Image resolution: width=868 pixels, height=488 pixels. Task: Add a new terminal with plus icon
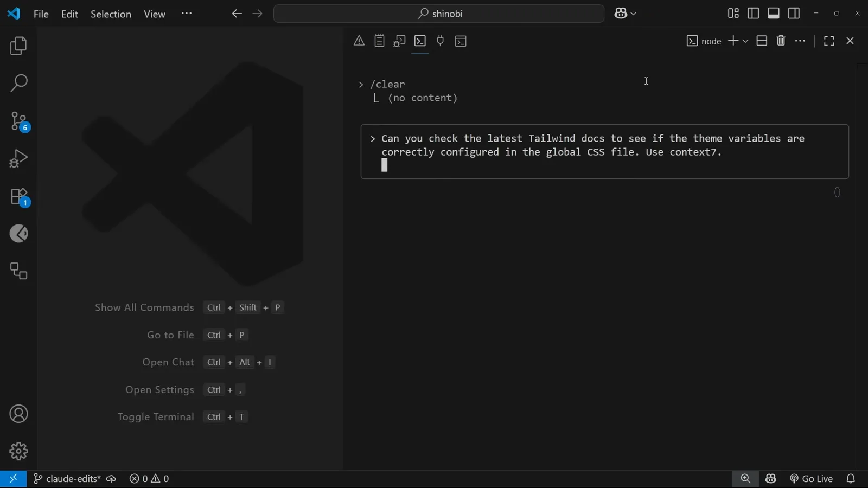point(733,41)
